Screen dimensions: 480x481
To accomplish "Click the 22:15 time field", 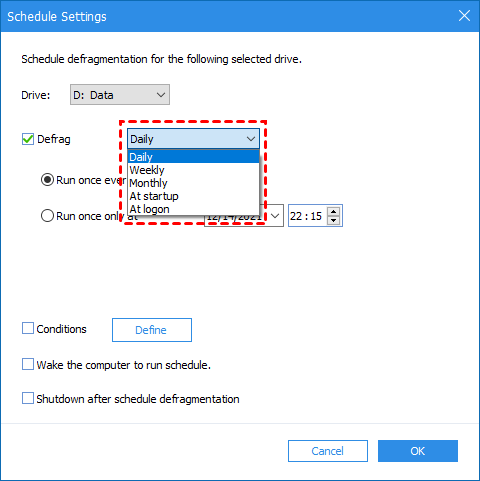I will tap(306, 216).
